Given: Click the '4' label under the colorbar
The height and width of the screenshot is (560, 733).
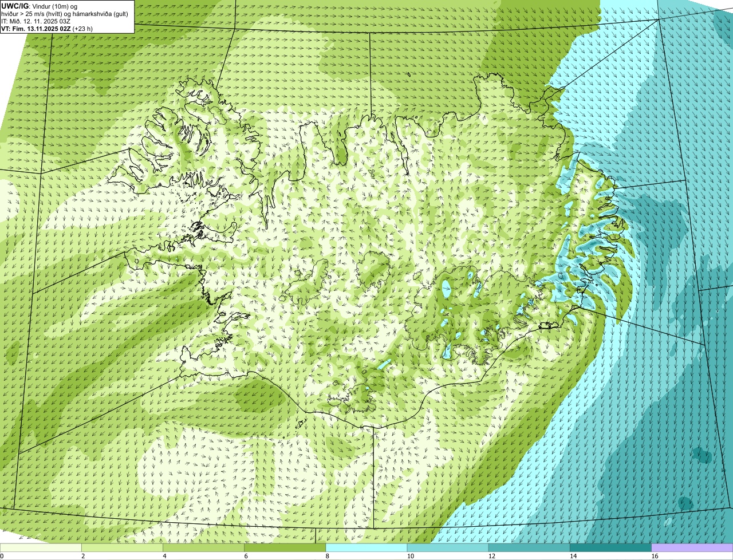Looking at the screenshot, I should 164,556.
